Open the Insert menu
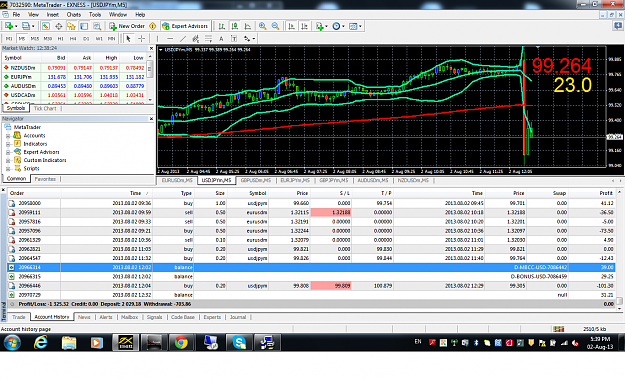The image size is (625, 379). coord(53,14)
